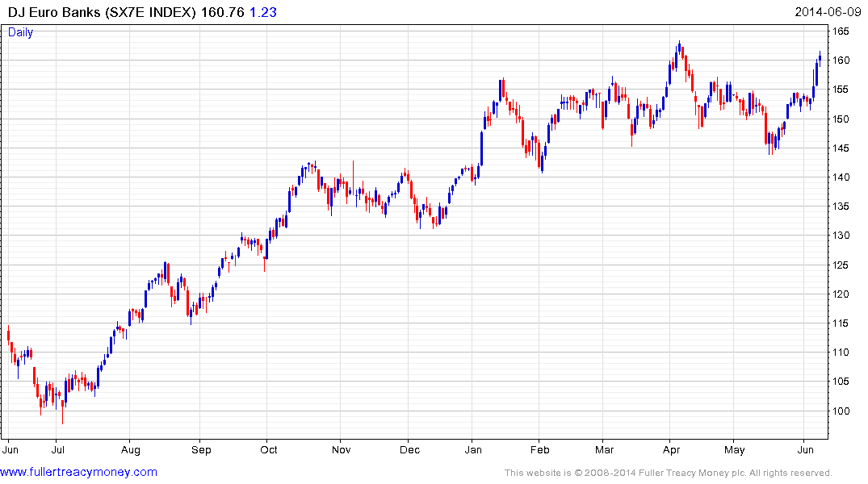Viewport: 868px width, 484px height.
Task: Click the date 2014-06-09
Action: [828, 12]
